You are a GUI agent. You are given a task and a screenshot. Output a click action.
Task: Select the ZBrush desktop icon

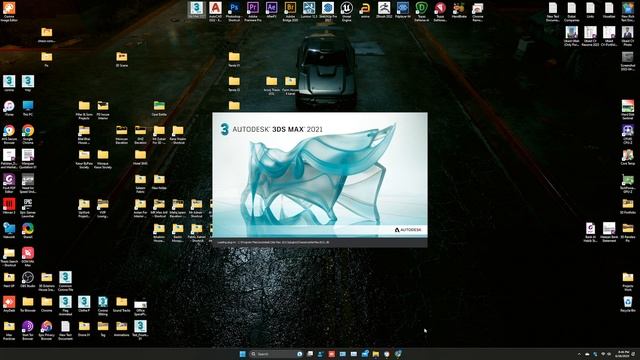384,10
